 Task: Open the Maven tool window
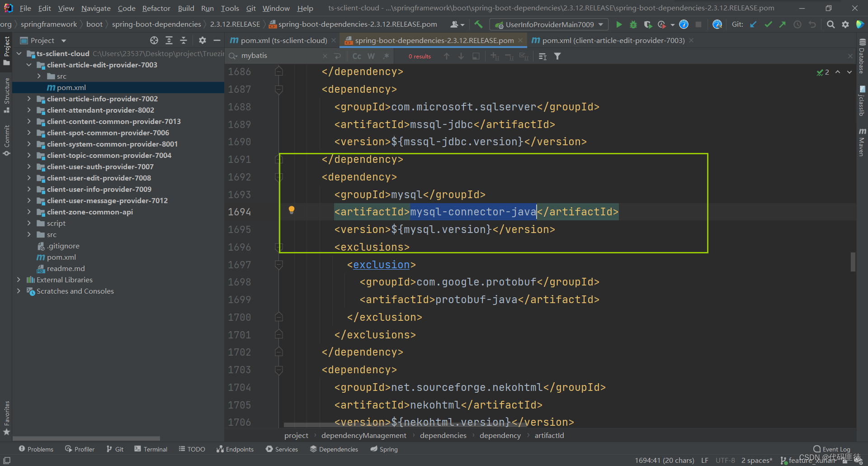coord(862,143)
